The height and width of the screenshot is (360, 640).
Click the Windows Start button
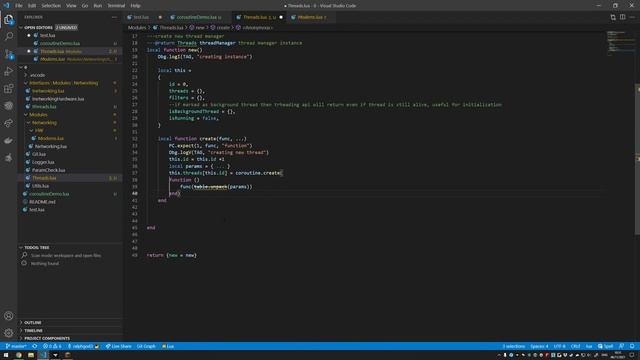(6, 355)
